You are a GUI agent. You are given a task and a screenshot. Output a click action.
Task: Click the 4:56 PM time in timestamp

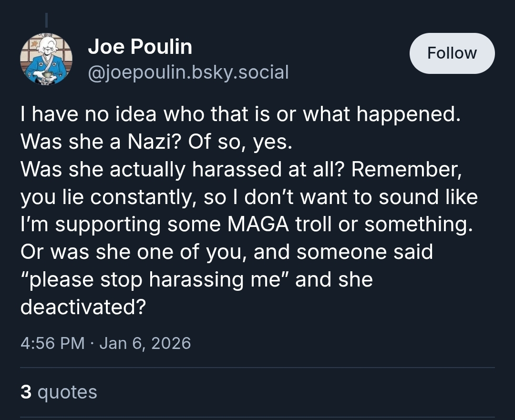53,343
